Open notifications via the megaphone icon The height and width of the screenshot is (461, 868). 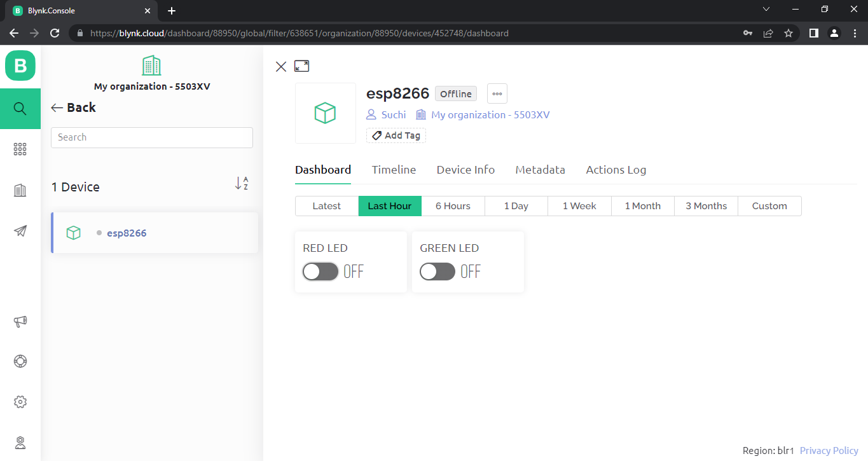[20, 322]
